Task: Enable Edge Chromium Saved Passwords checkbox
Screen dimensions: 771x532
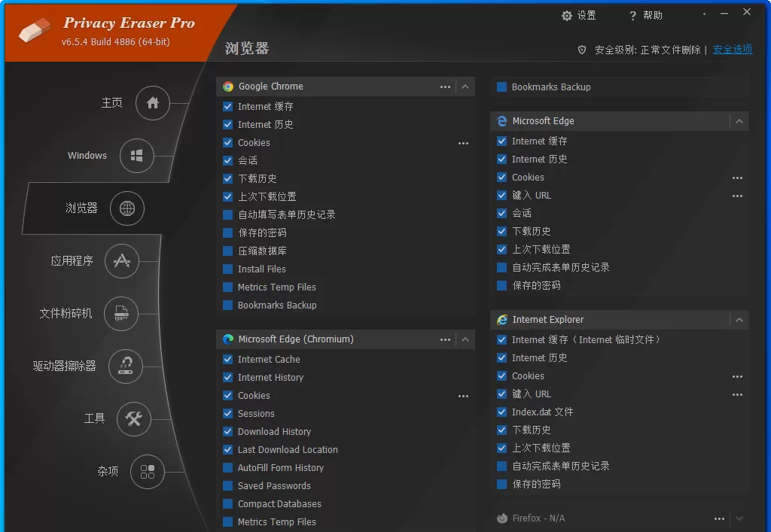Action: coord(227,486)
